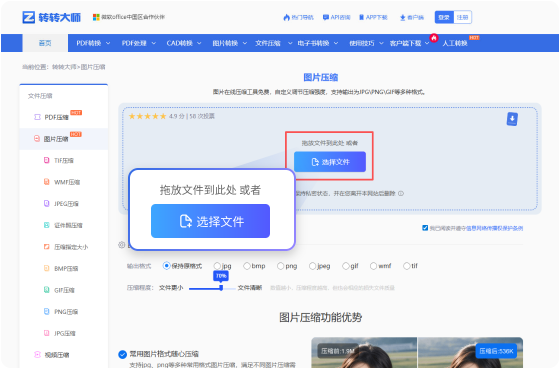Click the blue download icon in upload area
Image resolution: width=560 pixels, height=369 pixels.
coord(512,119)
